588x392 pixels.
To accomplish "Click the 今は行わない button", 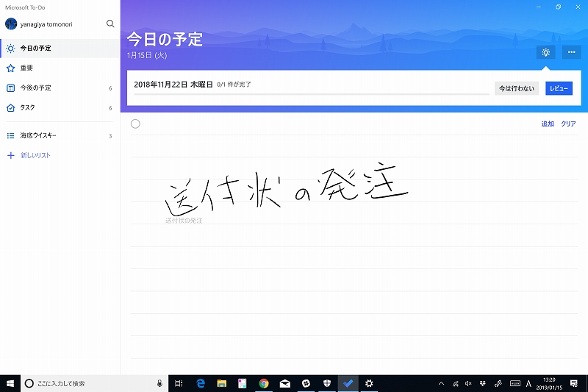I will (x=517, y=88).
